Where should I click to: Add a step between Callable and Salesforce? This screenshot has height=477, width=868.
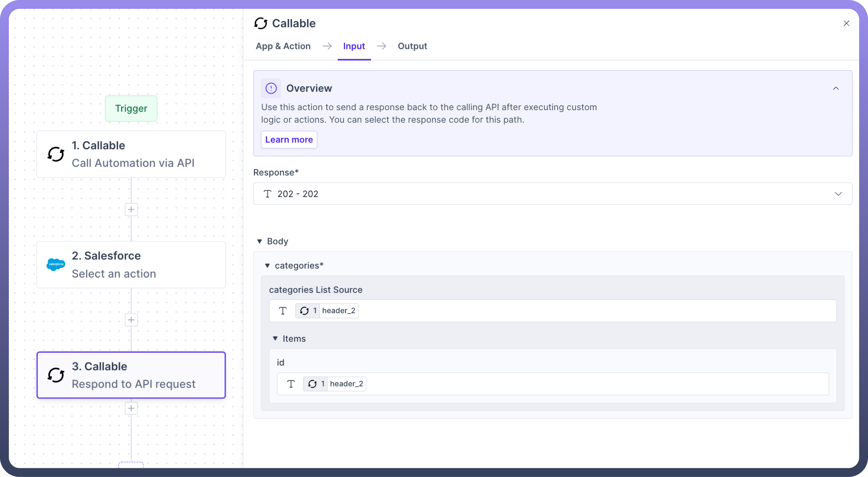(131, 209)
